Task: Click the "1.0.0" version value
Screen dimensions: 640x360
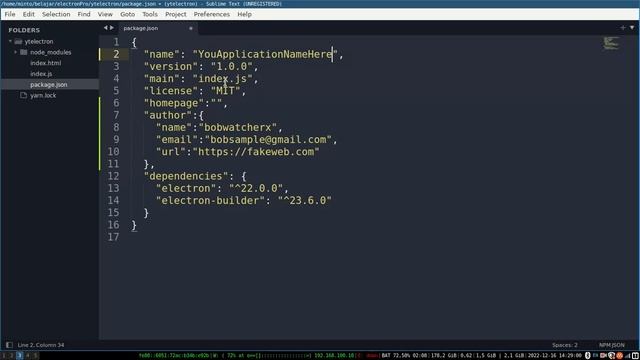Action: click(231, 67)
